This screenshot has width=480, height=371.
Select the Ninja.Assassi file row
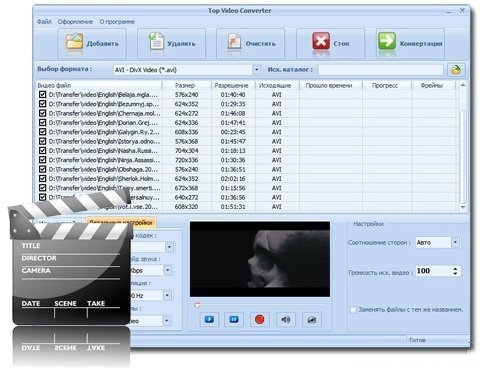point(247,160)
